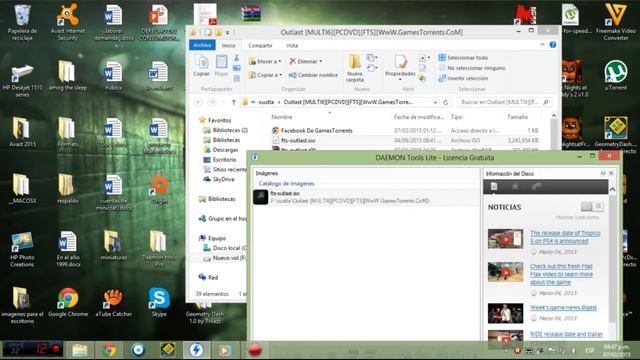640x360 pixels.
Task: Open the Propiedades ribbon button
Action: tap(400, 68)
